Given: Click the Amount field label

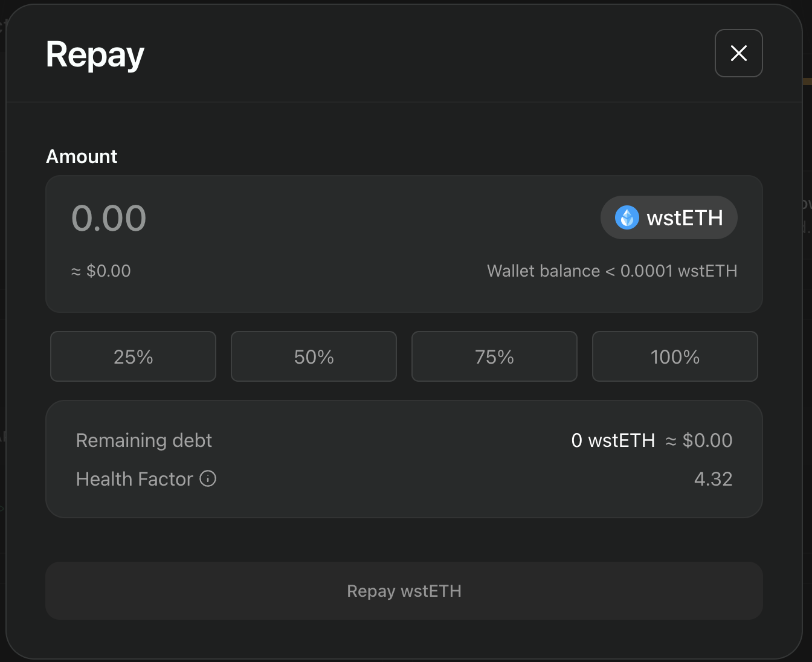Looking at the screenshot, I should tap(82, 156).
